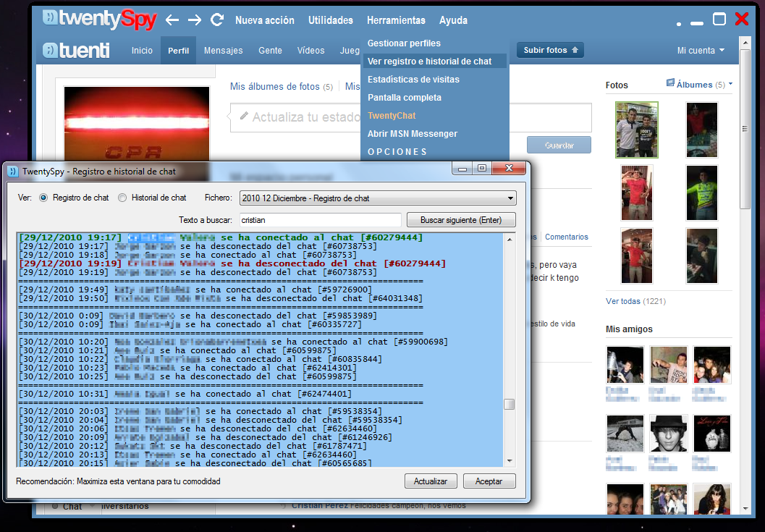Click the Subir fotos button
The image size is (765, 532).
click(550, 50)
